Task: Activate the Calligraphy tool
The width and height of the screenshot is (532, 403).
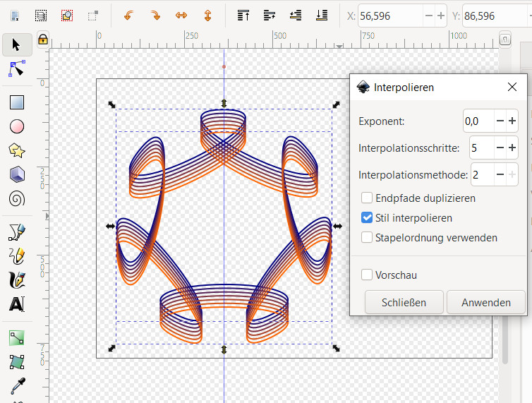Action: pyautogui.click(x=17, y=280)
